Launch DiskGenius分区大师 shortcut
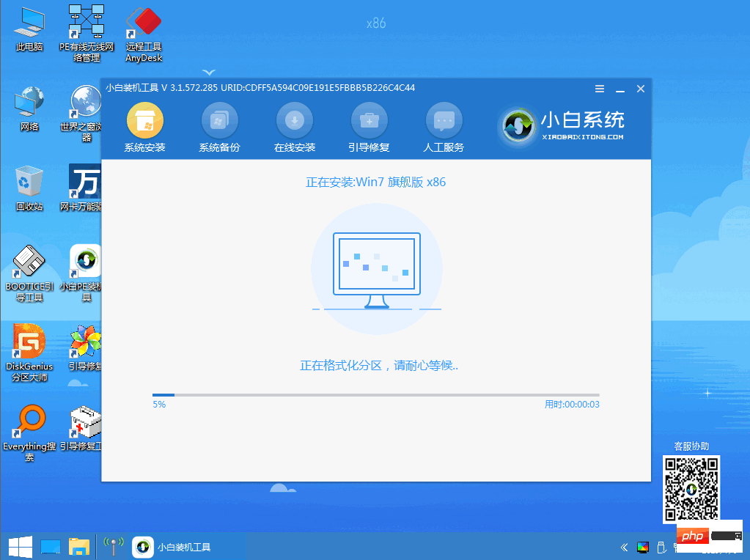750x560 pixels. coord(29,353)
